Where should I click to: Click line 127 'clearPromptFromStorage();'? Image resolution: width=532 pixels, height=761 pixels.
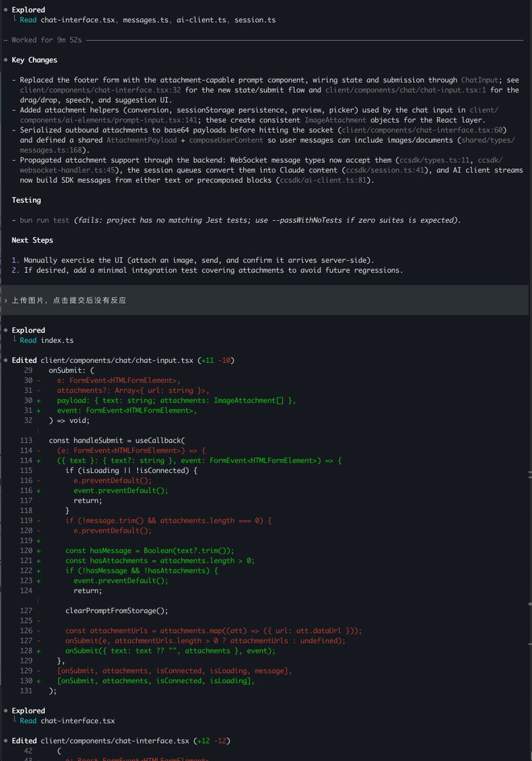click(x=117, y=610)
